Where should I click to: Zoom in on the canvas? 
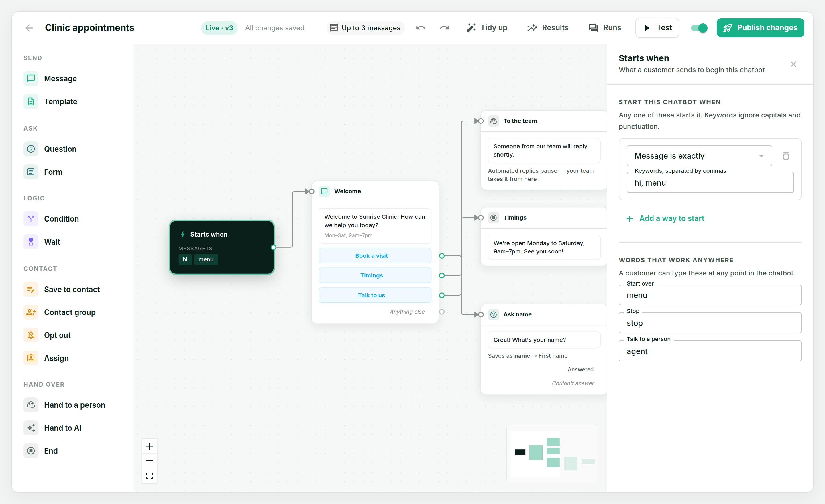(x=149, y=446)
